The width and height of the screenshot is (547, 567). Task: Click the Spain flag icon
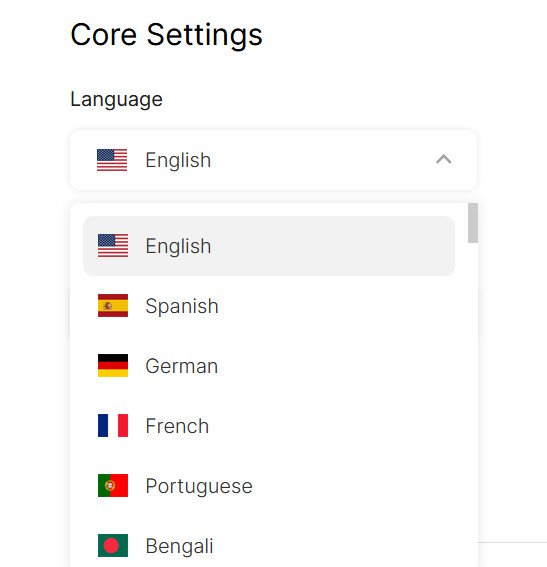point(113,306)
